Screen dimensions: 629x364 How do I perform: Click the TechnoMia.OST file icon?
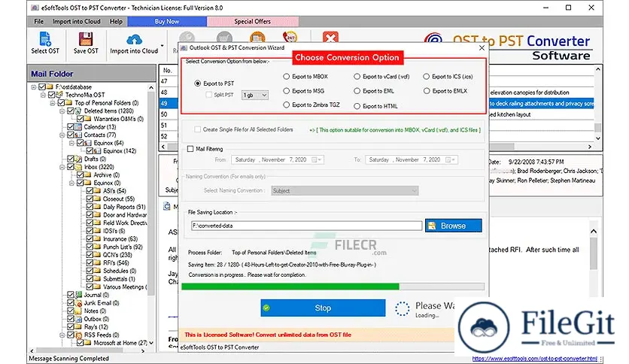[x=59, y=95]
